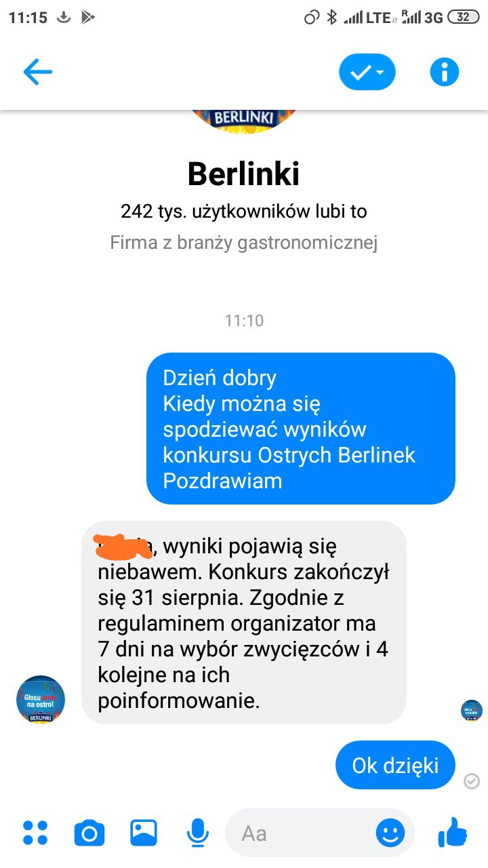Open the checkmark dropdown in header
This screenshot has height=868, width=488.
(x=367, y=72)
